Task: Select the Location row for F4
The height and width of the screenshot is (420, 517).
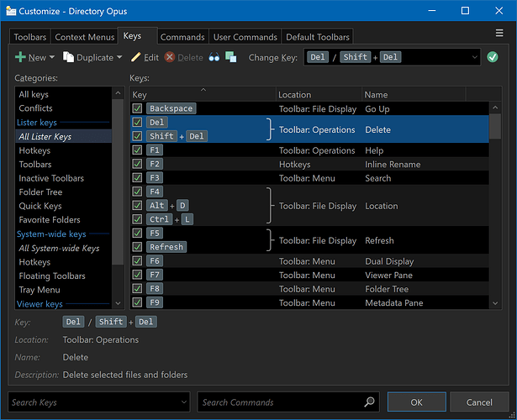Action: [309, 206]
